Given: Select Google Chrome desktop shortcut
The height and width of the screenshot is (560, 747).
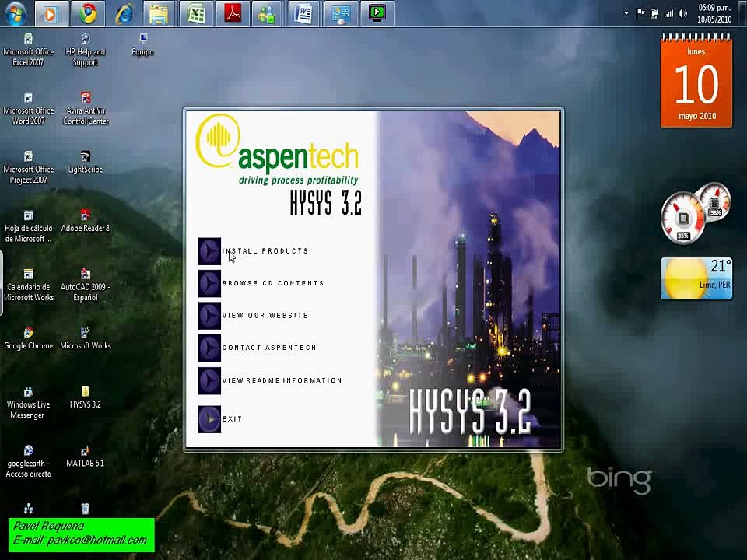Looking at the screenshot, I should click(x=29, y=338).
